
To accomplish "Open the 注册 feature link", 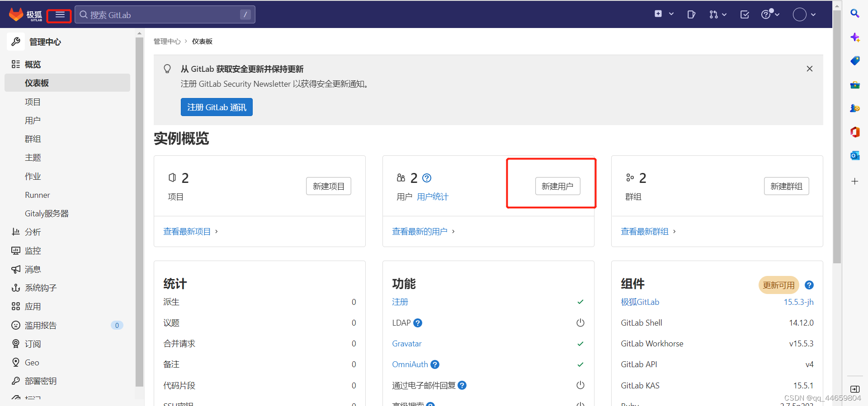I will (x=400, y=302).
